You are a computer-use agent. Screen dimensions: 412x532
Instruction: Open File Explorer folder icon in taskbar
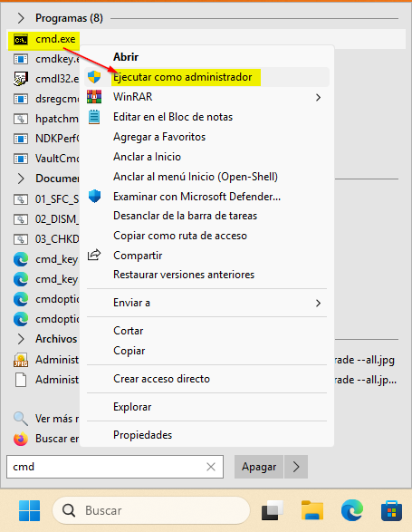click(x=312, y=510)
